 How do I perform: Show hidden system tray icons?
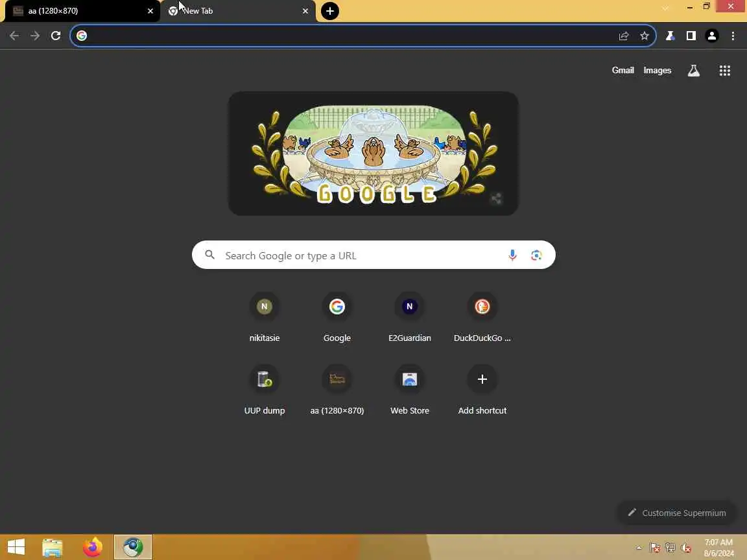click(639, 548)
